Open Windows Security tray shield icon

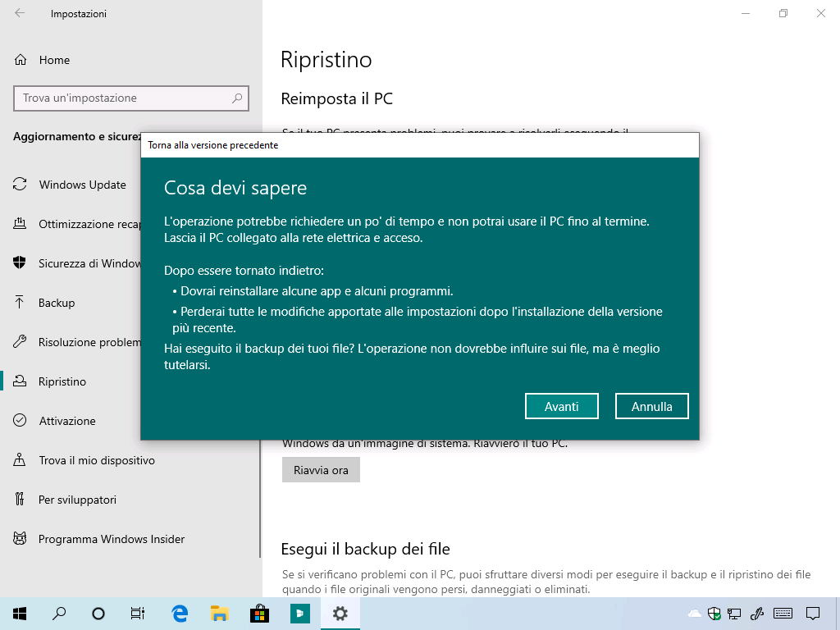[714, 614]
